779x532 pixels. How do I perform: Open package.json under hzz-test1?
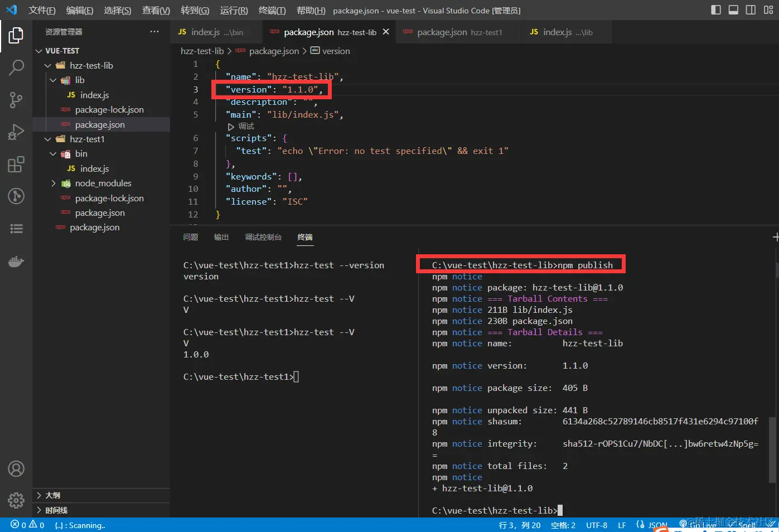click(x=101, y=213)
